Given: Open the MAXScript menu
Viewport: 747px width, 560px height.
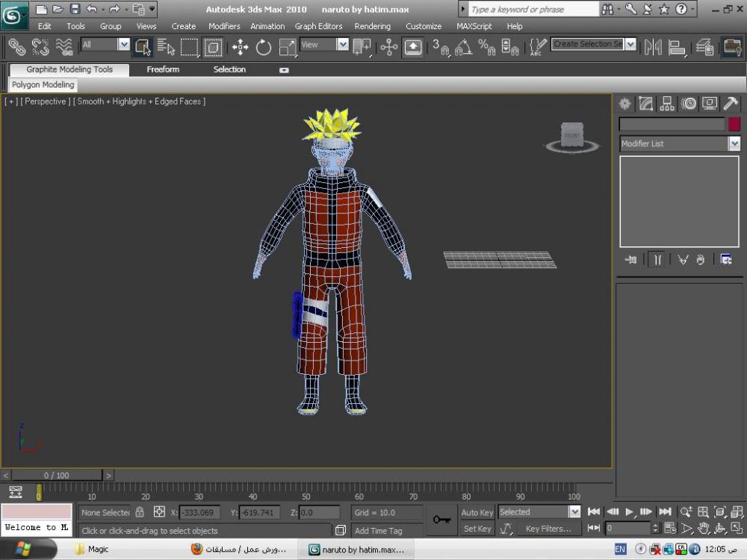Looking at the screenshot, I should pyautogui.click(x=474, y=26).
